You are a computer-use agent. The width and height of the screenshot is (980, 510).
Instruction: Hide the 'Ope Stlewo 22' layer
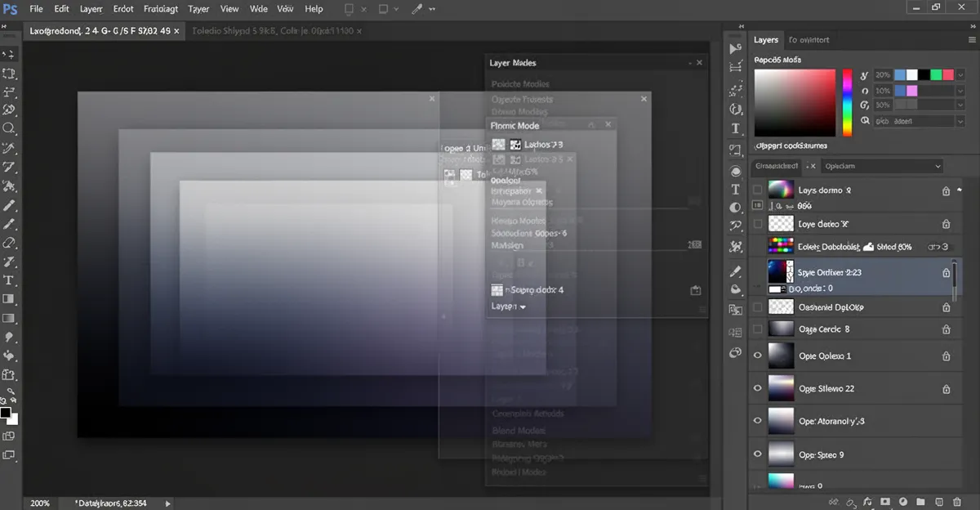click(x=757, y=388)
